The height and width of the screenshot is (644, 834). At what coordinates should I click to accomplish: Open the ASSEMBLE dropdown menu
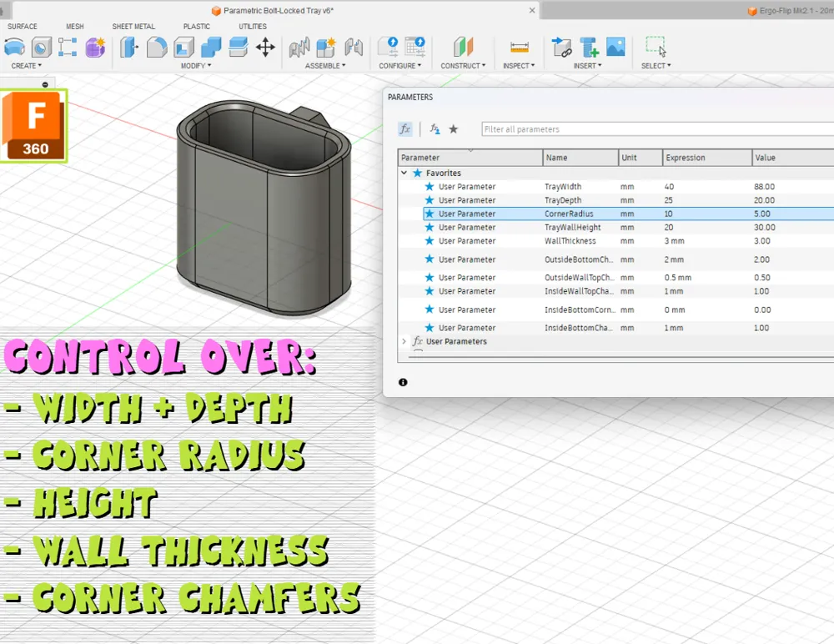click(x=325, y=65)
